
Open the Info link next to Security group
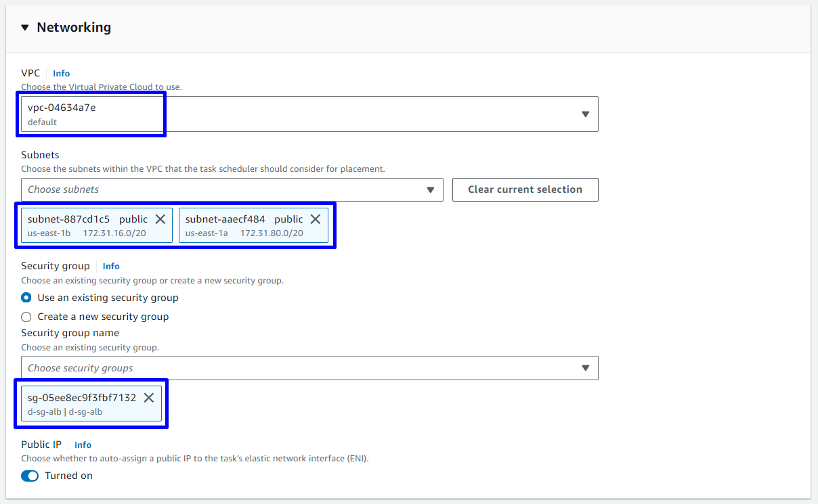[111, 267]
